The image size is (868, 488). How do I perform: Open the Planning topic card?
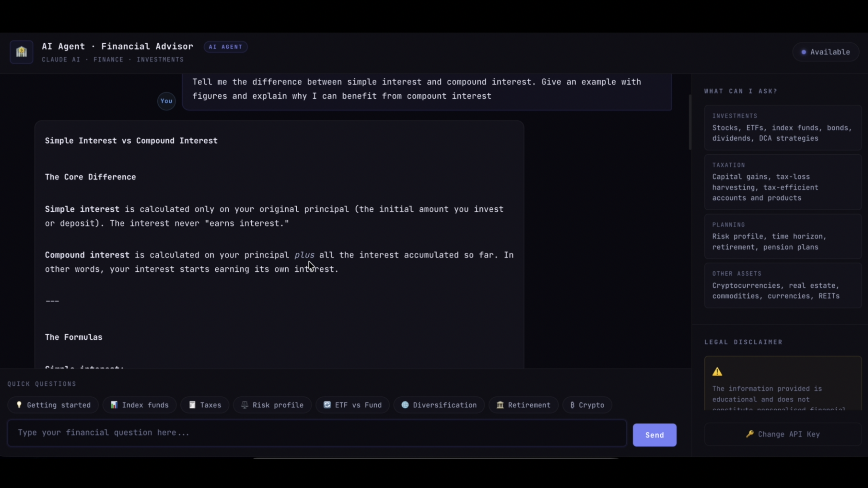pos(783,236)
